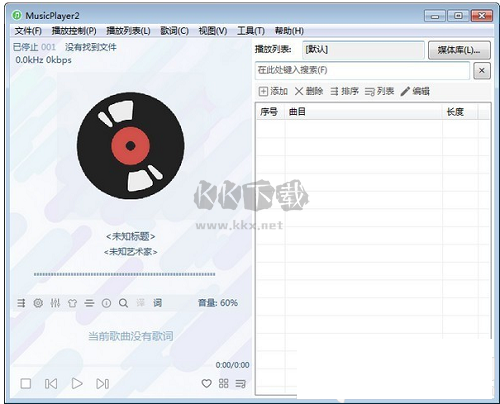Click 没有找到文件 status text
The height and width of the screenshot is (404, 500).
pyautogui.click(x=91, y=47)
